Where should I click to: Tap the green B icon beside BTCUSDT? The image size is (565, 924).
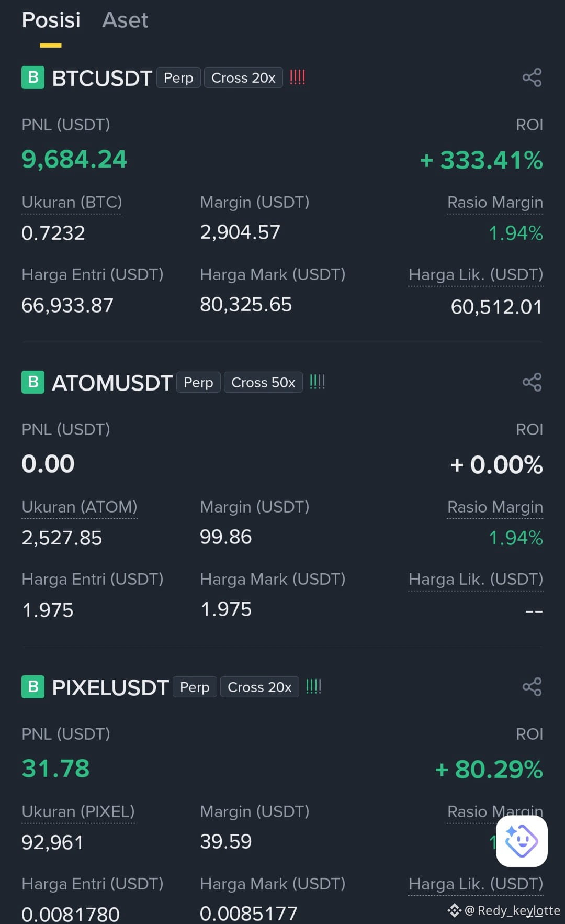(33, 78)
